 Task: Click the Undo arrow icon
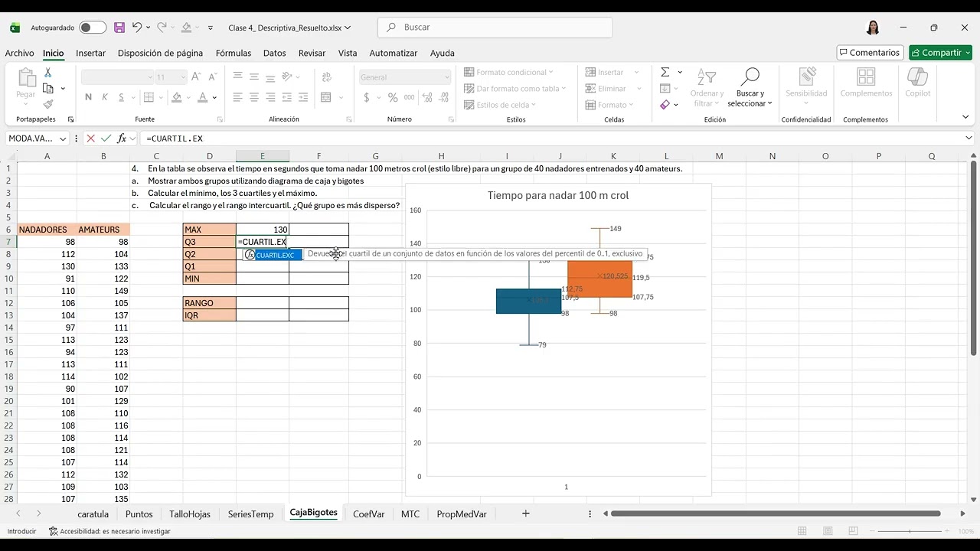tap(137, 28)
